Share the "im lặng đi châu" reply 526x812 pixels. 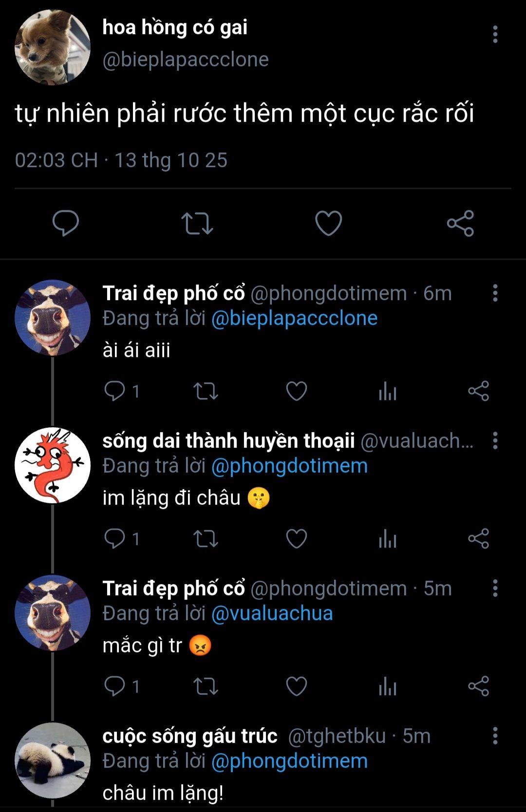tap(478, 539)
